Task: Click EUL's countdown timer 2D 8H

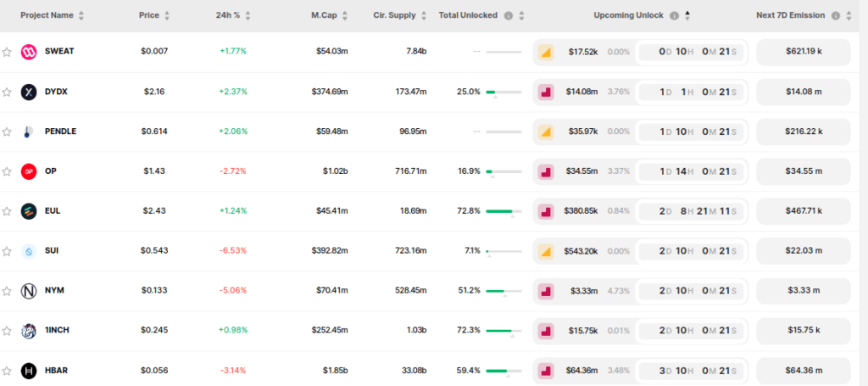Action: tap(692, 211)
